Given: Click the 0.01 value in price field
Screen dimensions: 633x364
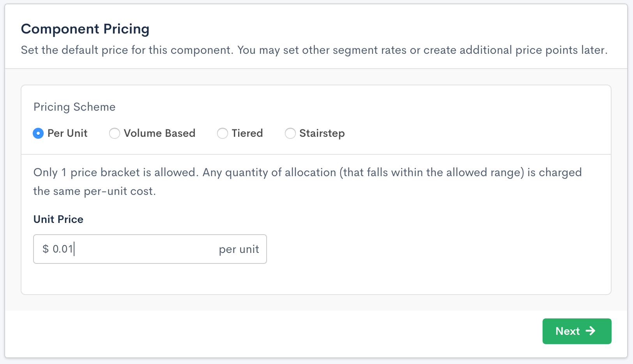Looking at the screenshot, I should 63,249.
